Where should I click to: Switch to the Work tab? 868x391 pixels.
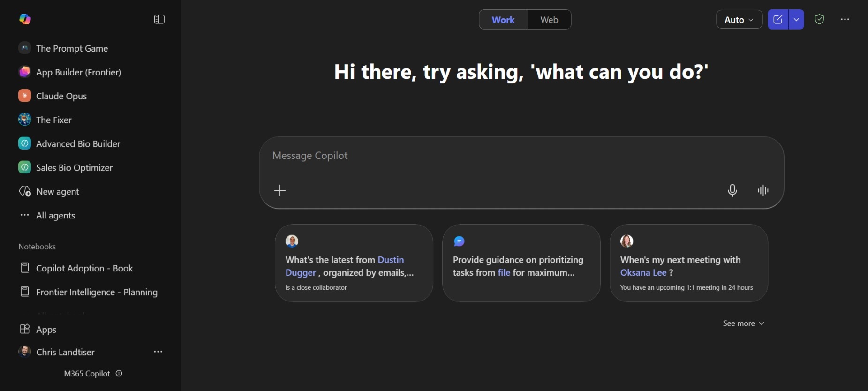coord(503,20)
